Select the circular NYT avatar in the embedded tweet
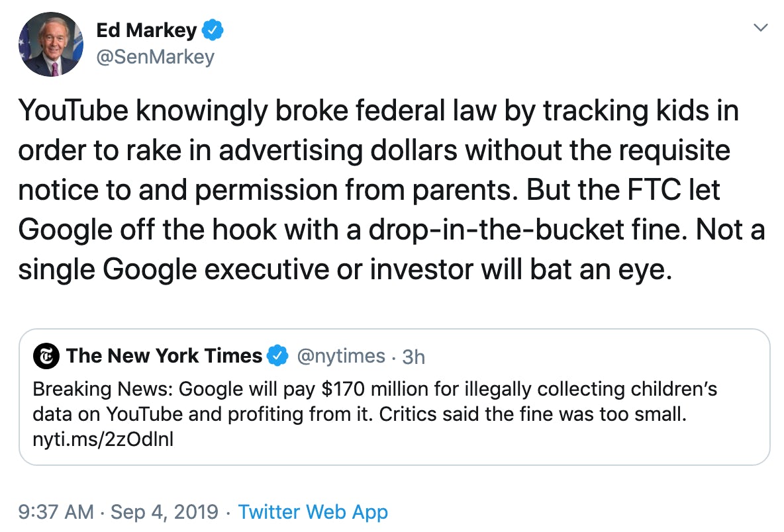This screenshot has height=532, width=784. click(45, 355)
